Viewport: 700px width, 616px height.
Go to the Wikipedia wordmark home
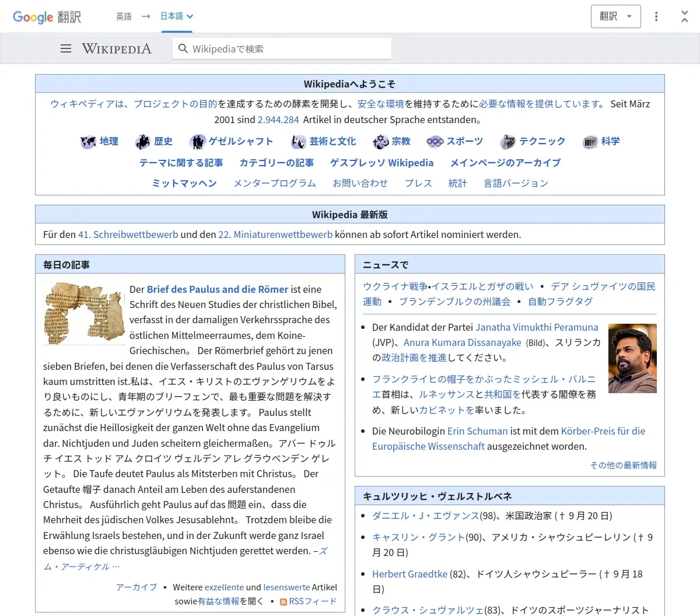click(x=117, y=49)
